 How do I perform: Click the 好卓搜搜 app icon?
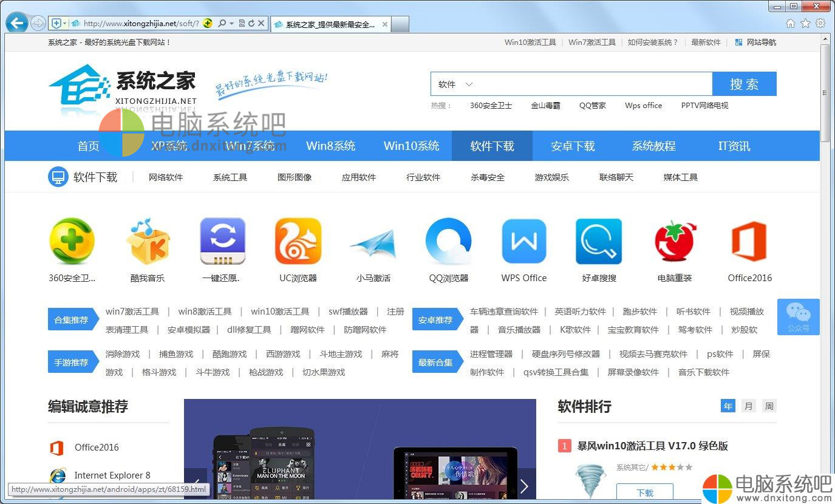point(599,242)
